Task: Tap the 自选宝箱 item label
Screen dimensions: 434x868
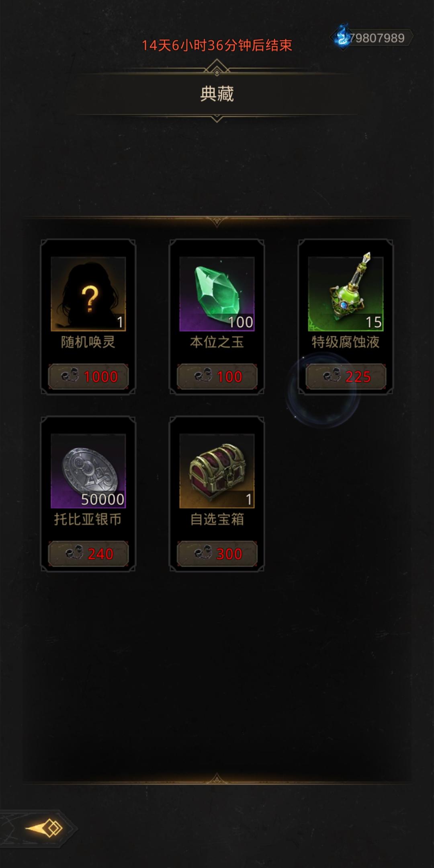Action: 217,519
